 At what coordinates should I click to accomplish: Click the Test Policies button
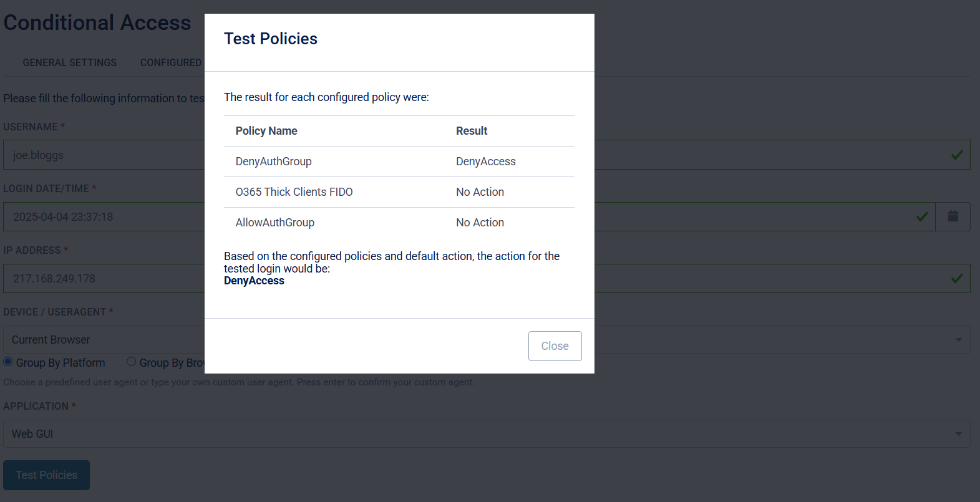[46, 475]
